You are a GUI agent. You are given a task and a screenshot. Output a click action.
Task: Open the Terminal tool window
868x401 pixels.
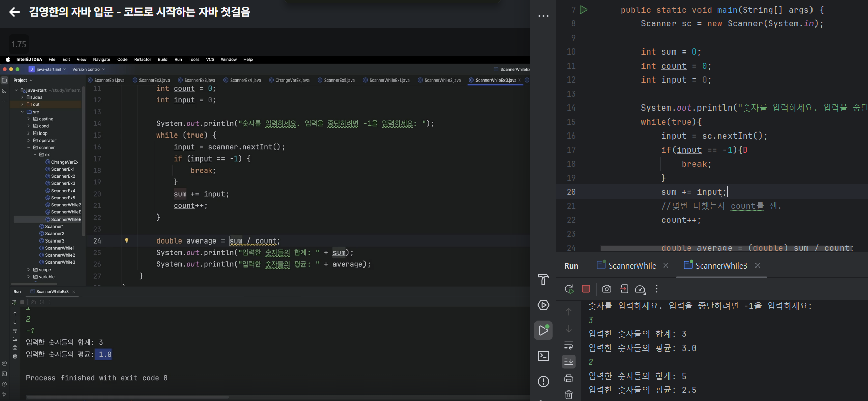(x=543, y=356)
